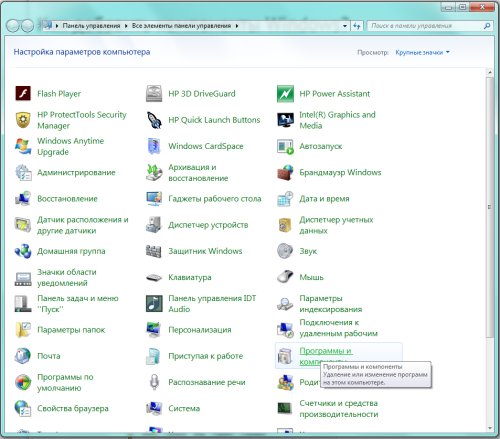Viewport: 500px width, 439px height.
Task: Expand arrow after Все элементы панели управления
Action: pyautogui.click(x=237, y=26)
